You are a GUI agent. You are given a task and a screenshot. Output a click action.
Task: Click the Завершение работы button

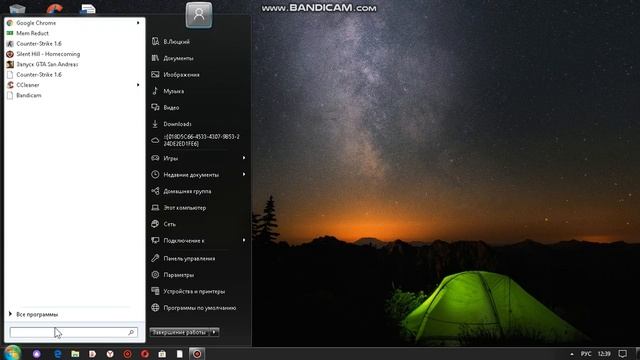click(179, 332)
